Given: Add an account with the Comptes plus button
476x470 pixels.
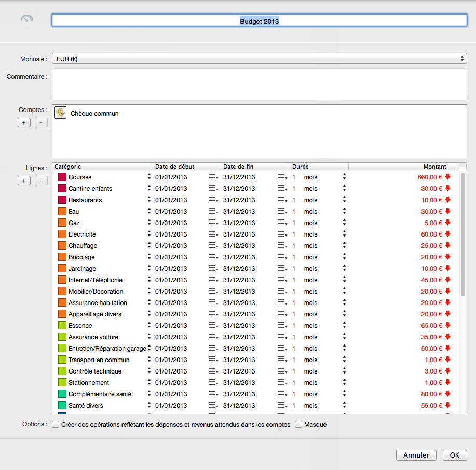Looking at the screenshot, I should click(24, 122).
